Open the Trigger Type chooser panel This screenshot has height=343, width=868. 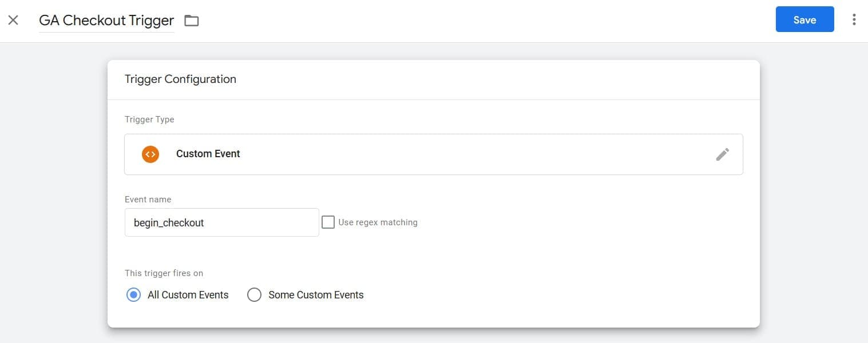click(x=433, y=154)
